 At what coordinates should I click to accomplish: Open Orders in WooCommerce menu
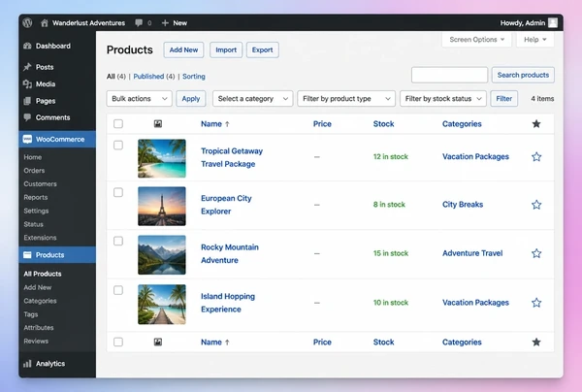point(34,171)
